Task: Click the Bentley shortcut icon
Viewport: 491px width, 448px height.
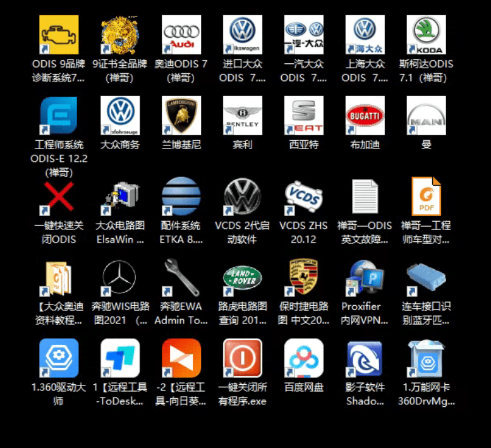Action: pos(243,116)
